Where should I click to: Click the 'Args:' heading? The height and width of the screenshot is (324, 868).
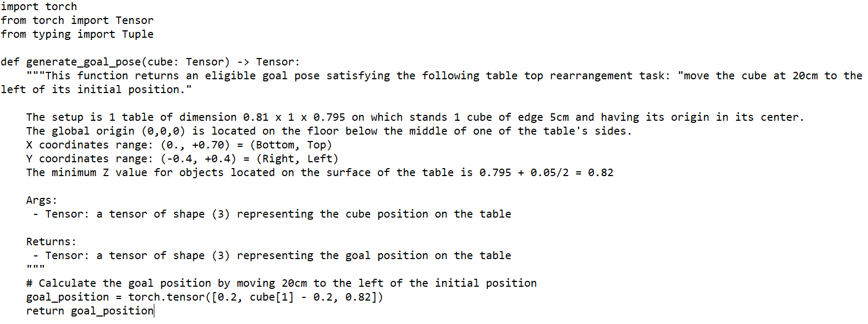click(42, 201)
